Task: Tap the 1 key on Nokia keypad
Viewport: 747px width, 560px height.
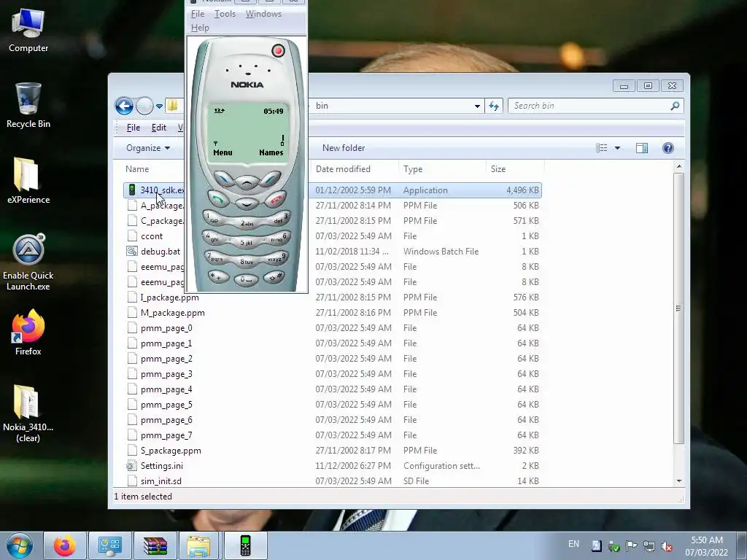Action: tap(214, 219)
